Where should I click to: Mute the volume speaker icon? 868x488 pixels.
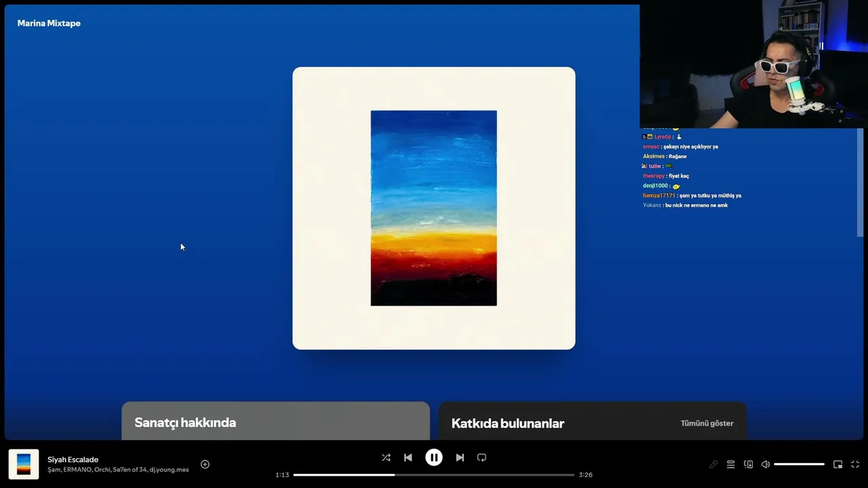click(766, 464)
